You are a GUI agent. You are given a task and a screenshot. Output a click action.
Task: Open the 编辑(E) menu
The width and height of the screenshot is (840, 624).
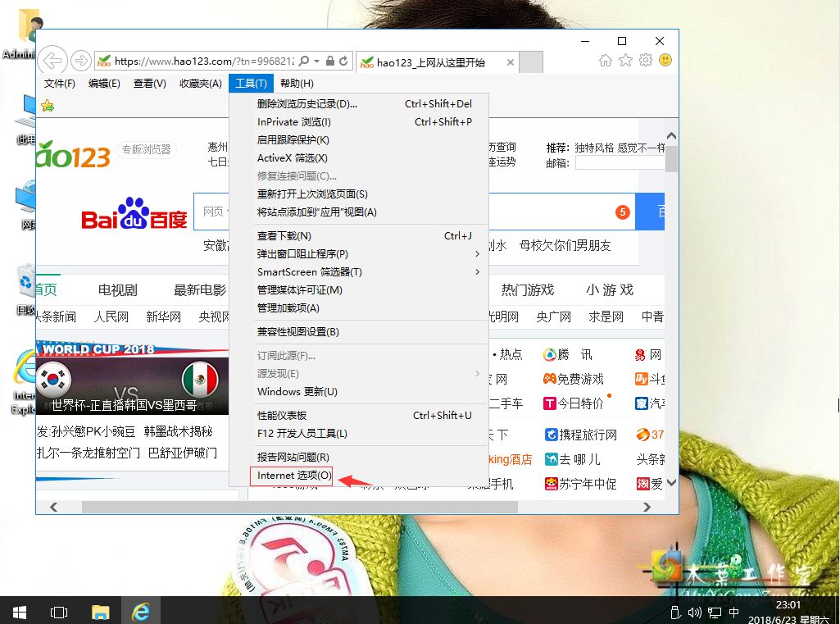coord(104,83)
